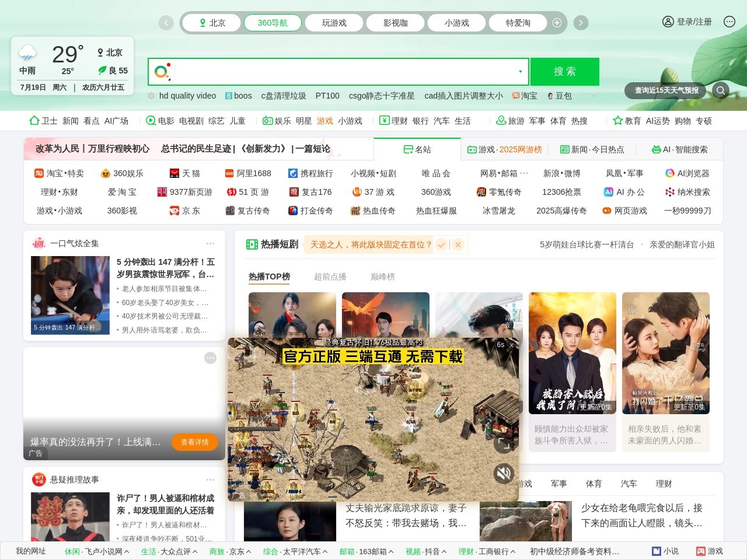Select the 巅峰榜 tab
Screen dimensions: 747x560
(383, 276)
